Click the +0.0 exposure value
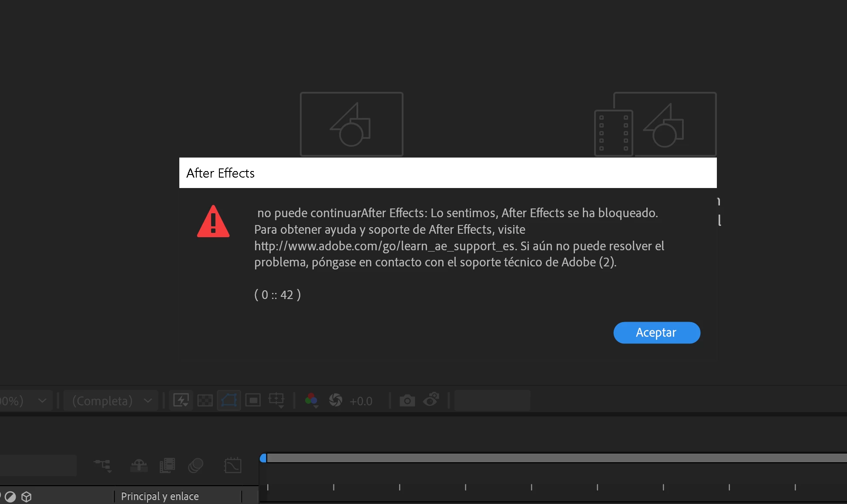847x504 pixels. [x=361, y=401]
